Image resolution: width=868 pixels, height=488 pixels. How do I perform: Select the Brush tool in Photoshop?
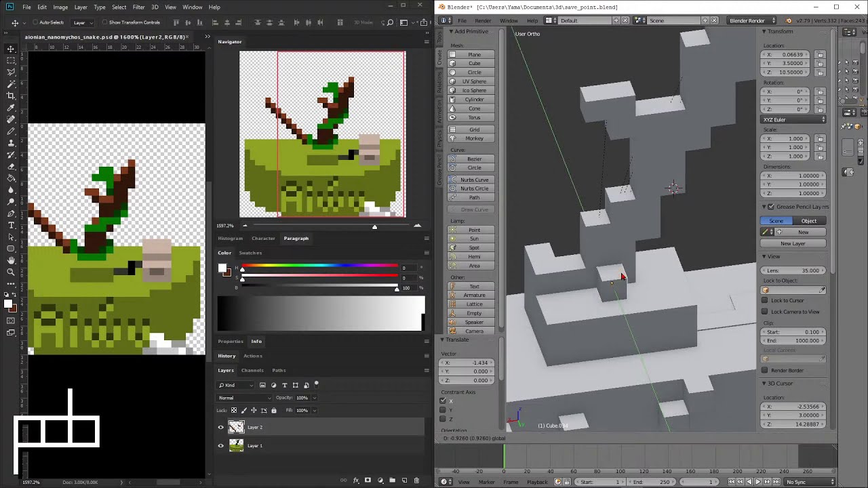[x=11, y=131]
